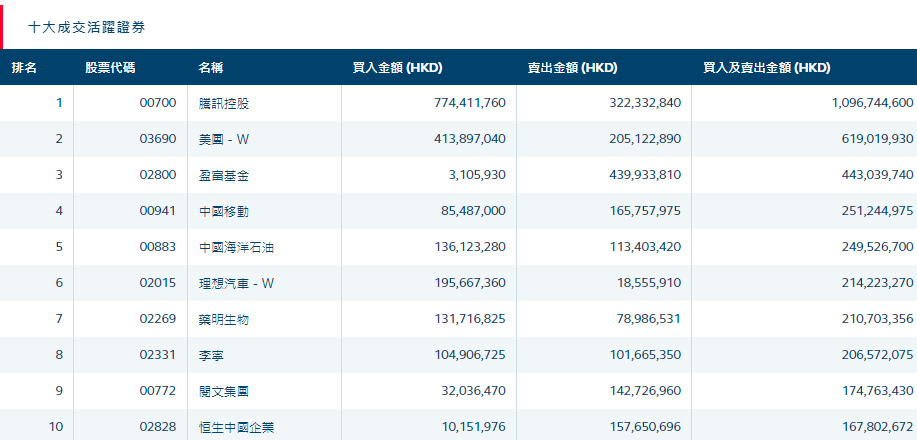Select the name 閱文集團

click(x=224, y=391)
